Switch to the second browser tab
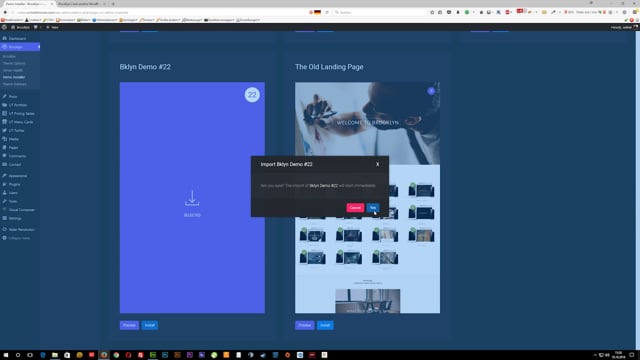 click(81, 4)
